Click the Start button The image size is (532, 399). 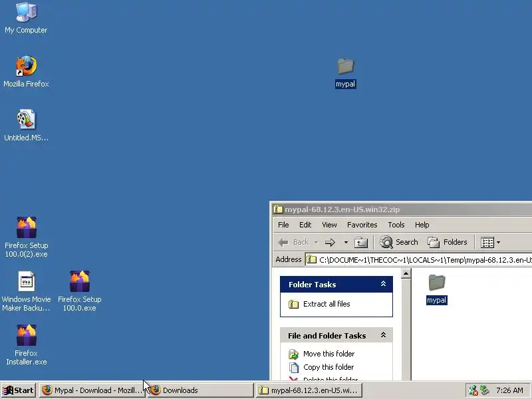pos(19,390)
